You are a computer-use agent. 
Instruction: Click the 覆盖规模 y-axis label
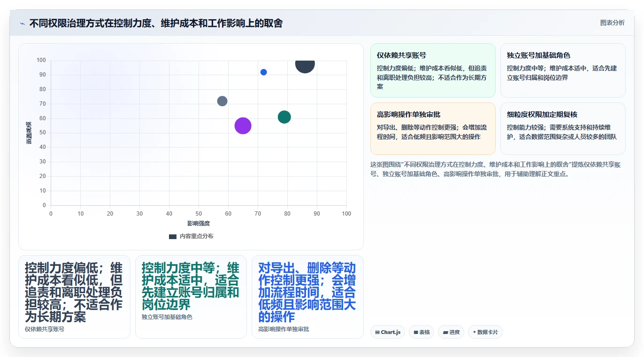click(29, 132)
